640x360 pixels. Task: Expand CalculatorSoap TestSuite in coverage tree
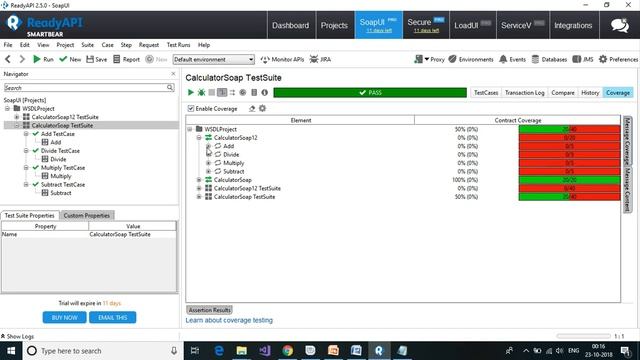click(x=199, y=197)
